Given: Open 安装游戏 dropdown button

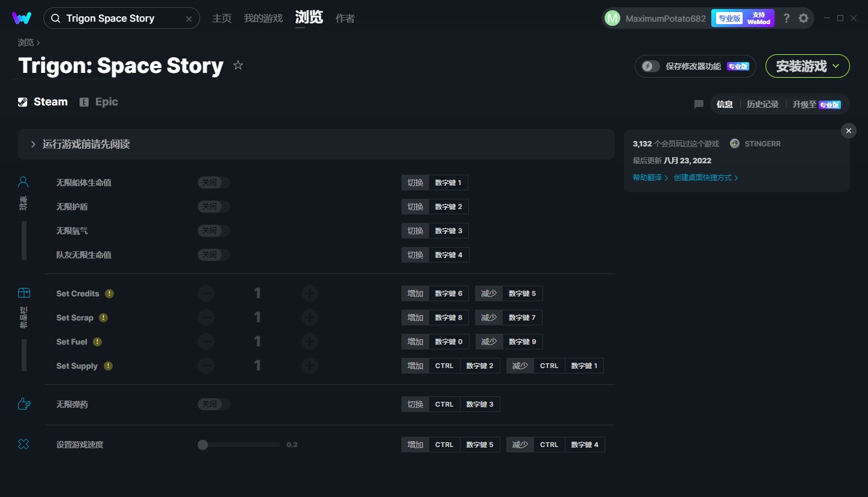Looking at the screenshot, I should click(808, 66).
